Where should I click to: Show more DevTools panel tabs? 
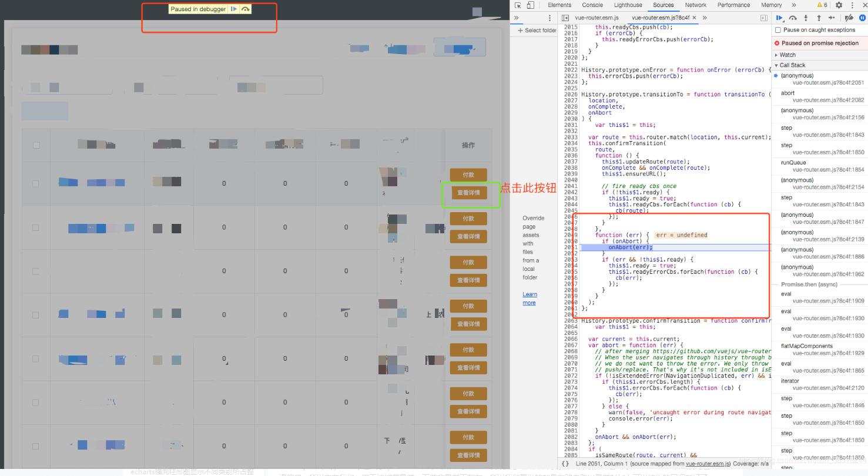click(x=794, y=5)
